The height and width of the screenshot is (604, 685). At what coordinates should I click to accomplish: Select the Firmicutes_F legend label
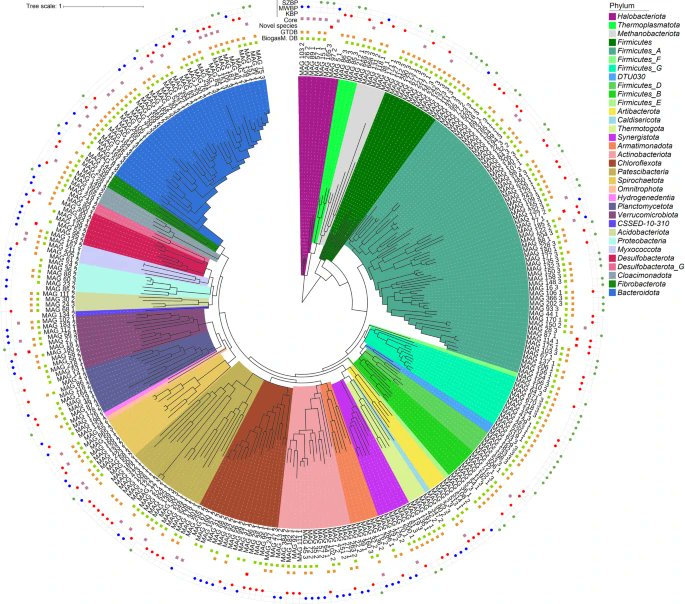639,59
